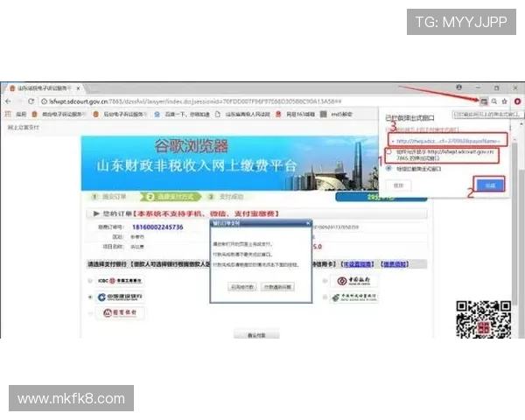Click the 网上立案支付 page heading
Screen dimensions: 525x420
tap(23, 127)
